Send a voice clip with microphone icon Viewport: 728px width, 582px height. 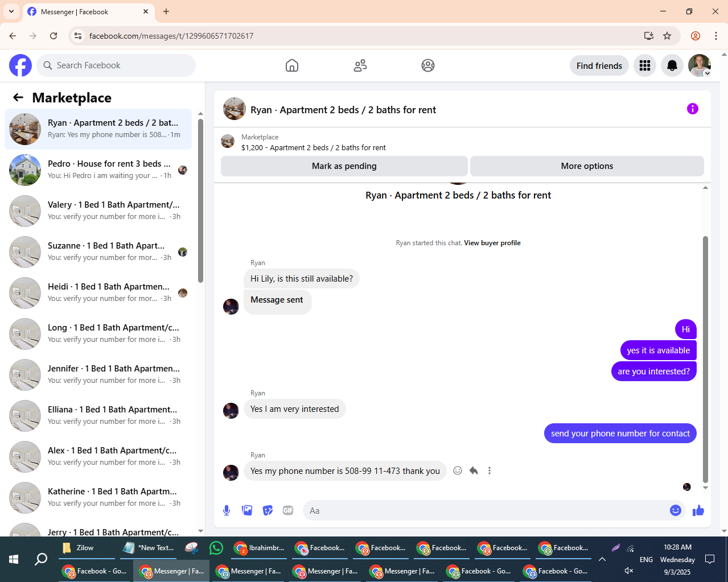(x=227, y=510)
